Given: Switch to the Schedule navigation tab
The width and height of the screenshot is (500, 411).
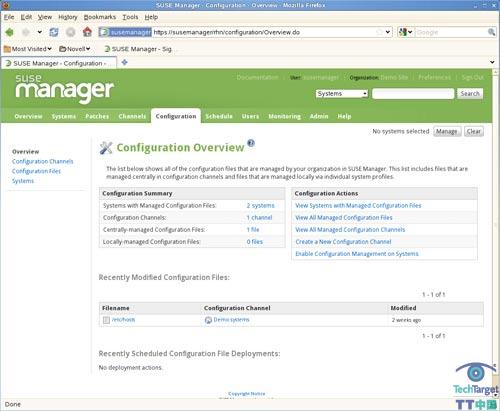Looking at the screenshot, I should coord(219,116).
